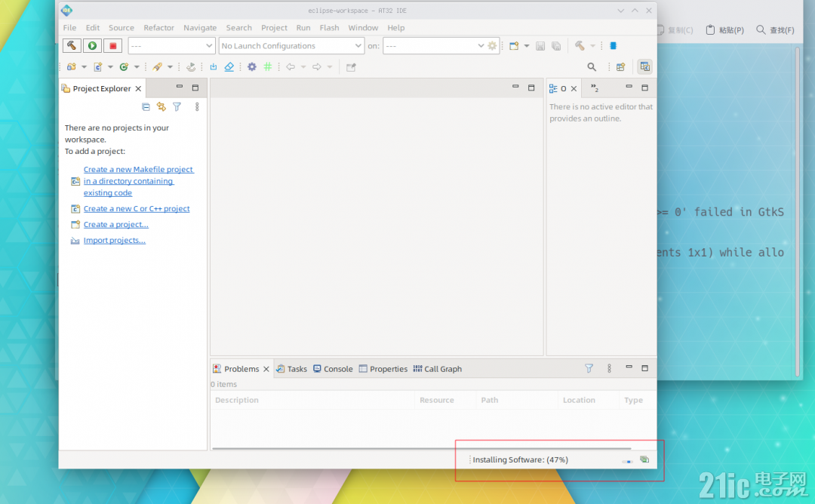Viewport: 815px width, 504px height.
Task: Show hidden views via the '»2' chevron
Action: 595,88
